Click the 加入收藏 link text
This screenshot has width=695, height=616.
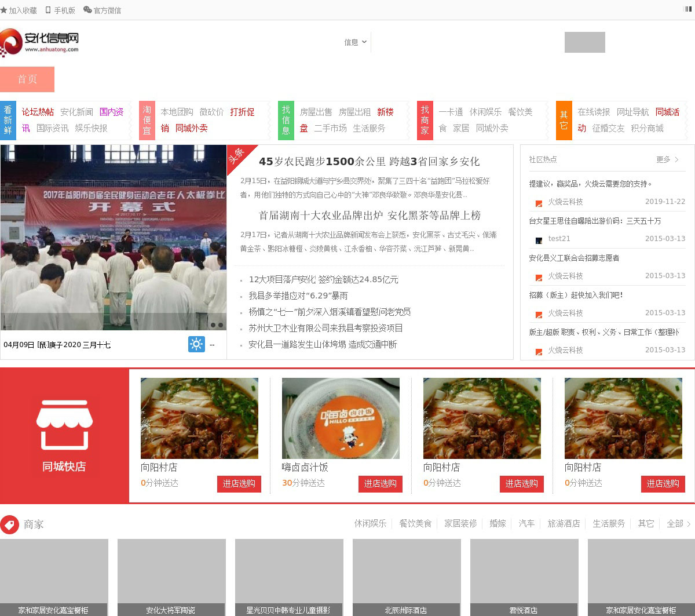[x=23, y=10]
